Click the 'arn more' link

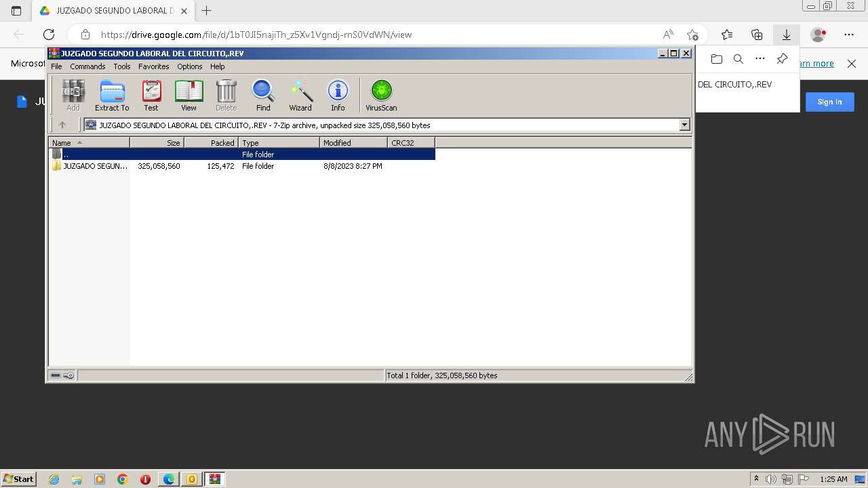(817, 64)
